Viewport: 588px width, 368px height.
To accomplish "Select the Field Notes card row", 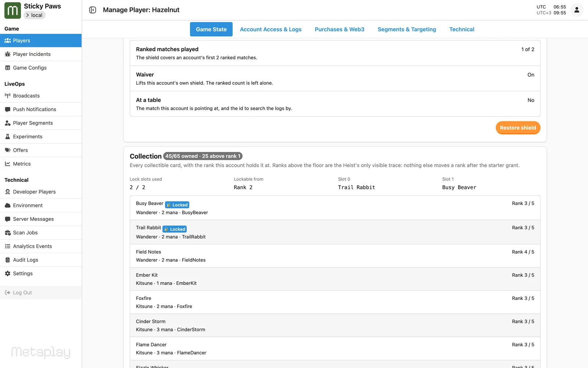I will coord(335,256).
